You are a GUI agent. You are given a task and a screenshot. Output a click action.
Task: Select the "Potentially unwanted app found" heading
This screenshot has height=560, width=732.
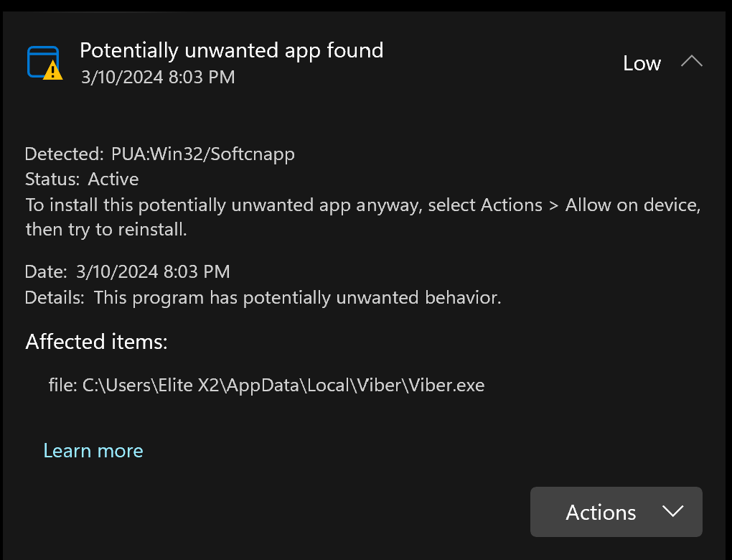click(231, 50)
